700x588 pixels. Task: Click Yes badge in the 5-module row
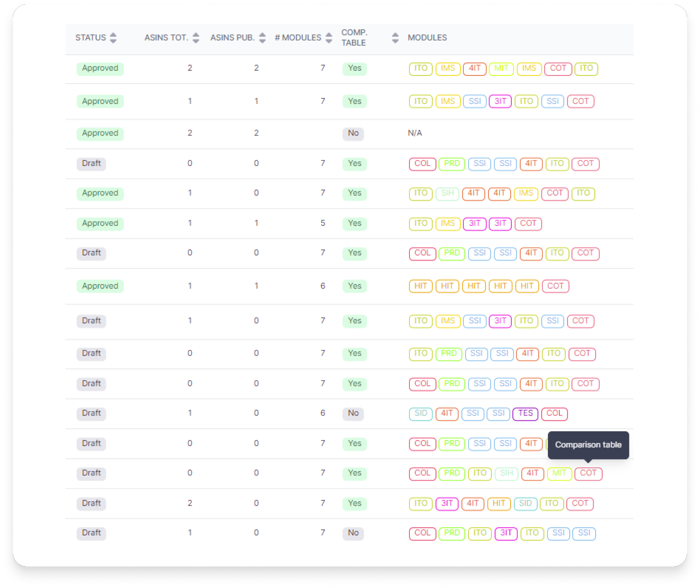coord(355,224)
